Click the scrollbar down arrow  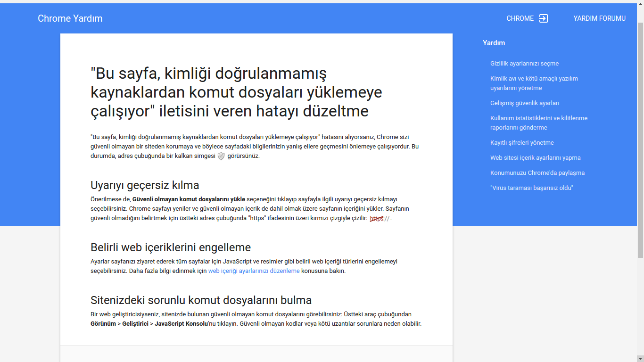[640, 358]
